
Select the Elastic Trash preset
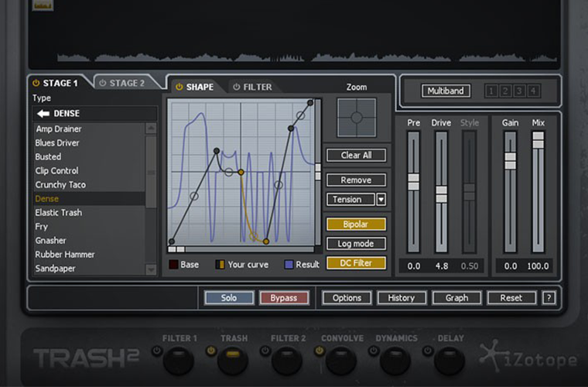[89, 212]
